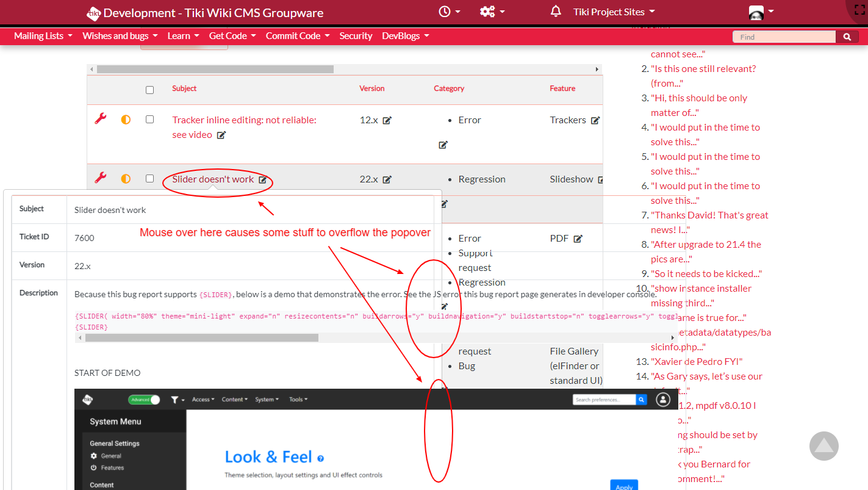Tick the checkbox for the Tracker inline editing row
This screenshot has width=868, height=490.
pyautogui.click(x=149, y=120)
